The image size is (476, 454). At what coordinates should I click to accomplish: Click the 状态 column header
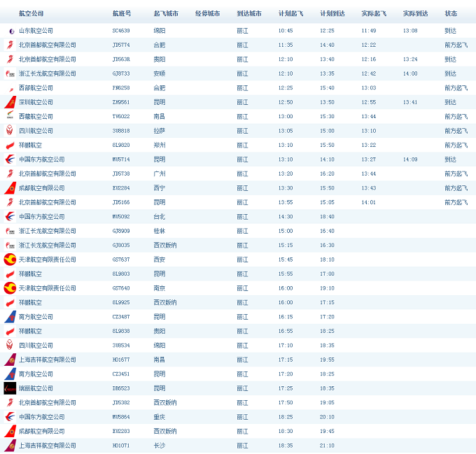click(x=451, y=13)
